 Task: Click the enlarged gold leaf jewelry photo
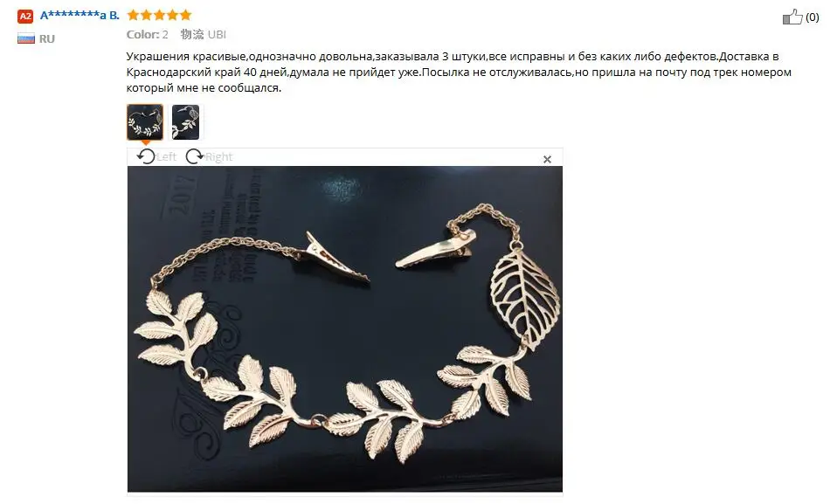pyautogui.click(x=345, y=329)
